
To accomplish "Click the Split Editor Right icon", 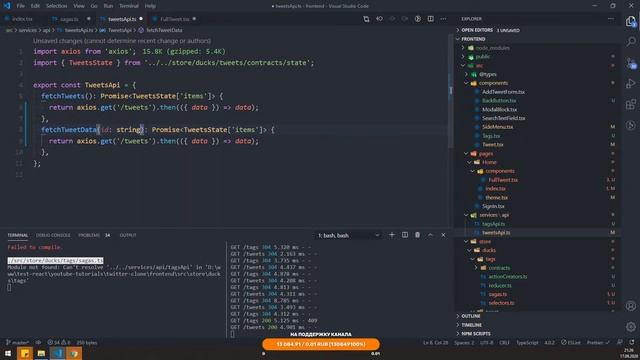I will 431,19.
